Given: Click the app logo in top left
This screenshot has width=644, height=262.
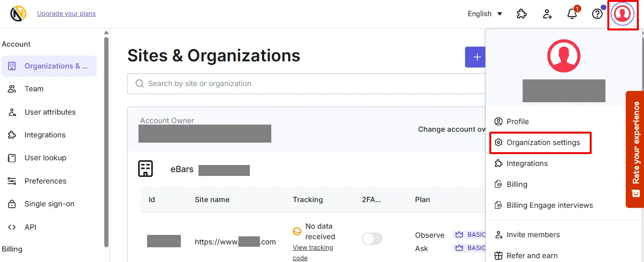Looking at the screenshot, I should [x=19, y=14].
